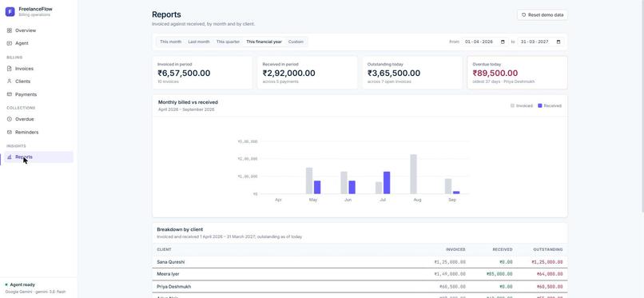The width and height of the screenshot is (644, 298).
Task: Click the Monthly billed vs received title
Action: 188,102
